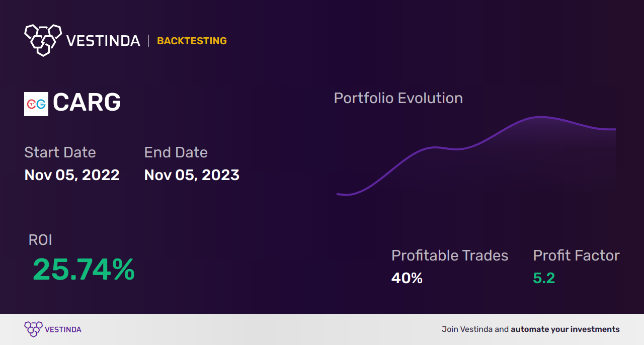Open the BACKTESTING label in header

(x=192, y=41)
